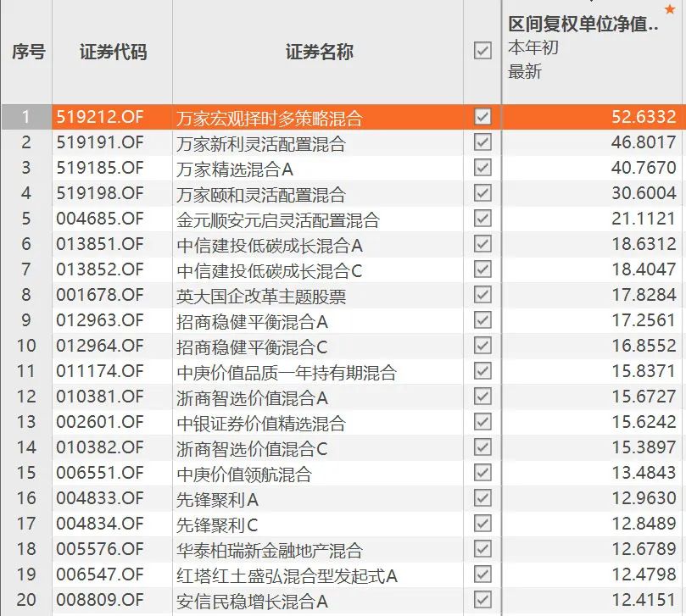Select security code 519191.OF
686x616 pixels.
coord(100,142)
